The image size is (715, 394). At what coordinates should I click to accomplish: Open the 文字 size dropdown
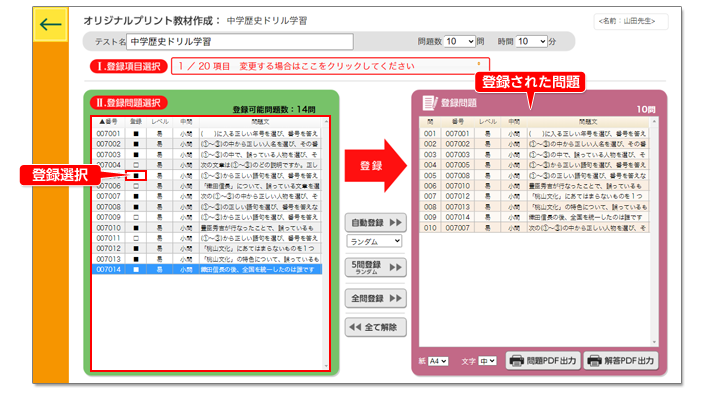(x=487, y=361)
